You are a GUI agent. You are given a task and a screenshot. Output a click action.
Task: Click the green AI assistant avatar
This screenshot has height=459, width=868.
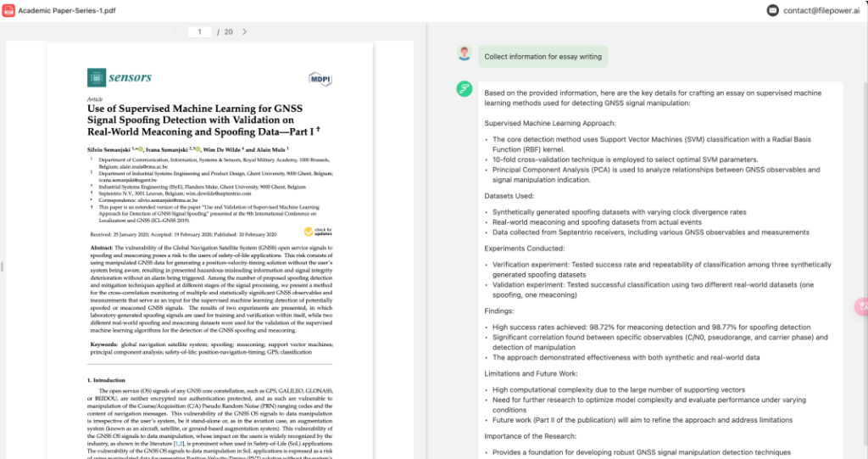[465, 89]
